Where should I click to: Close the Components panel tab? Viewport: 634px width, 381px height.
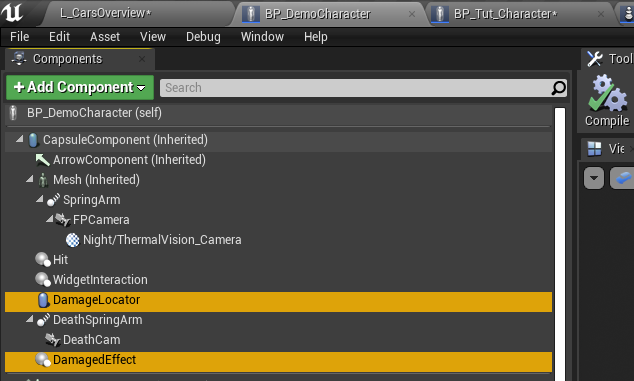click(x=142, y=59)
